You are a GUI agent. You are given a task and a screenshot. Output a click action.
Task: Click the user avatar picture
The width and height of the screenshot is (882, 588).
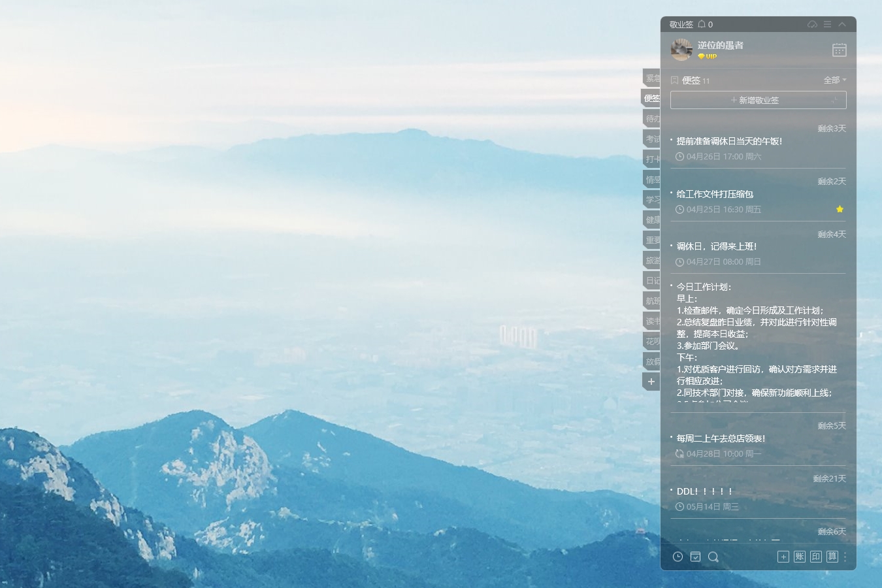point(681,50)
